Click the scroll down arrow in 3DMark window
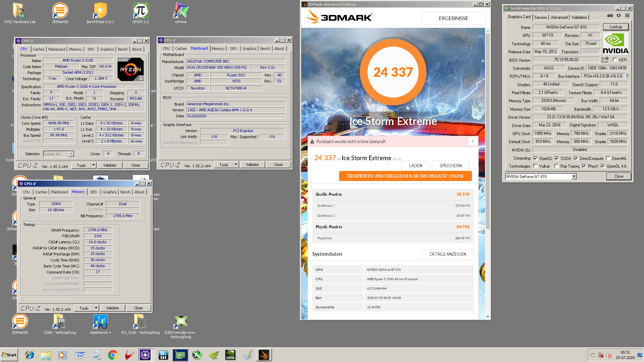 coord(488,316)
